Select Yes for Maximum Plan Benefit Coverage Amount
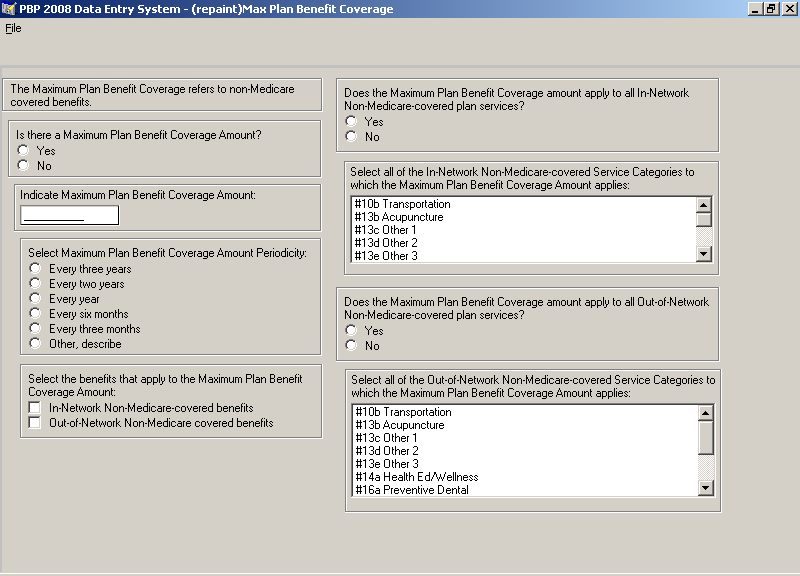This screenshot has height=576, width=800. (23, 150)
